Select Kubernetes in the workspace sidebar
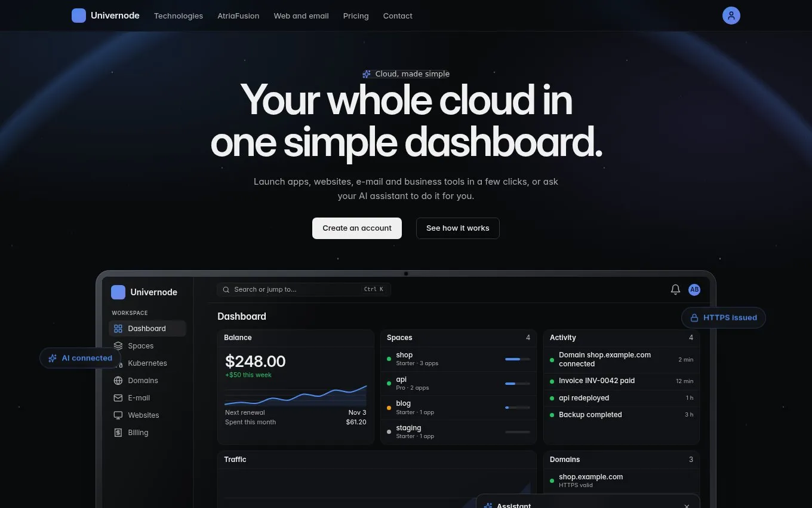 click(x=147, y=363)
